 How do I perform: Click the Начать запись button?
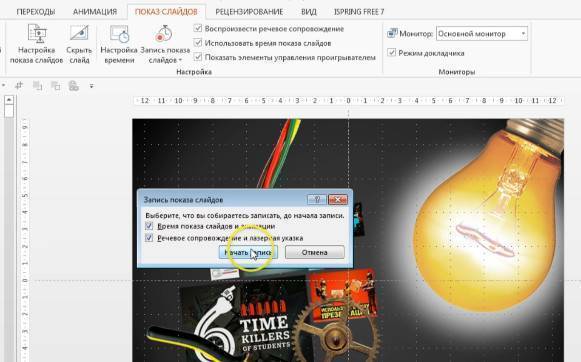click(248, 252)
